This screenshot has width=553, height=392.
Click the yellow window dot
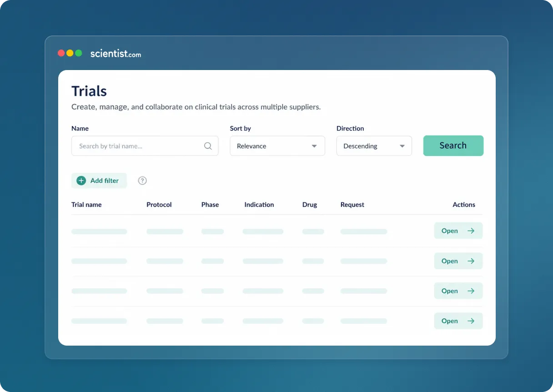70,53
